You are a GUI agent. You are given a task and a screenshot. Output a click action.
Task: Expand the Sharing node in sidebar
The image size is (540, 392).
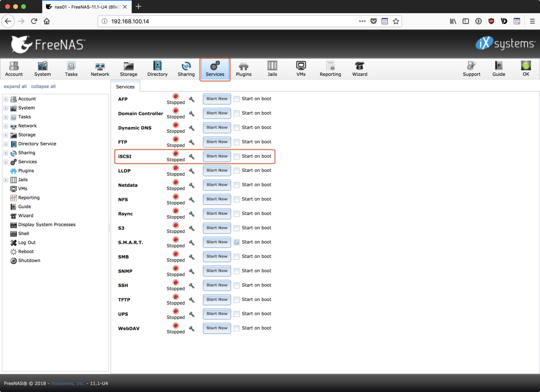tap(6, 153)
